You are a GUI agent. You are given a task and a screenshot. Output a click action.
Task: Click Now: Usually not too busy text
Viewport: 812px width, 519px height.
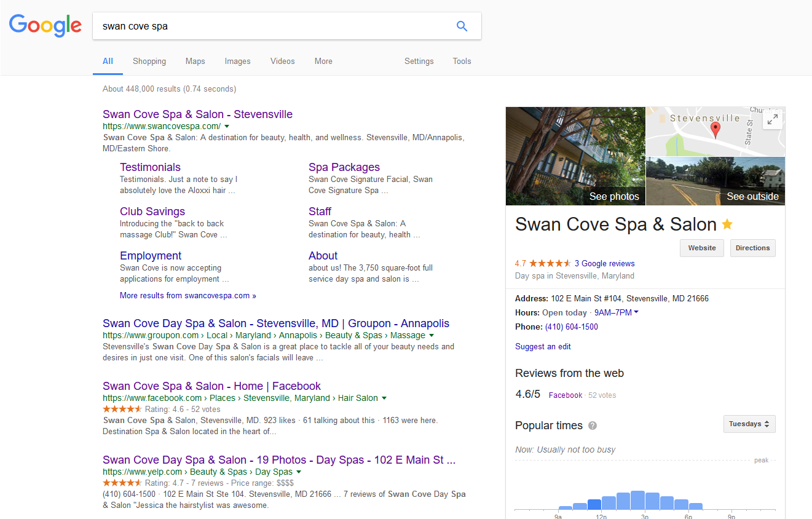pyautogui.click(x=566, y=450)
